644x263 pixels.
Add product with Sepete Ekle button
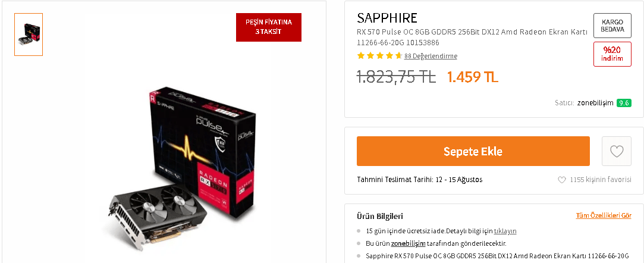(473, 151)
